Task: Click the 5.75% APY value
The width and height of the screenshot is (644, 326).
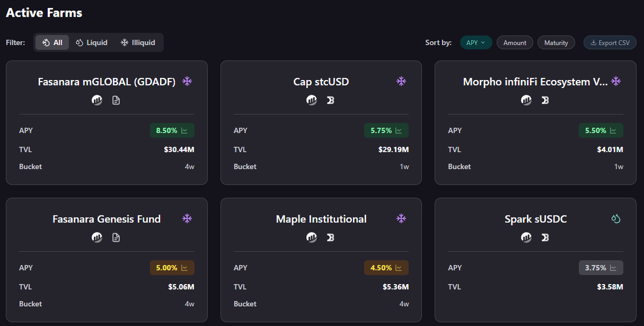Action: (x=381, y=131)
